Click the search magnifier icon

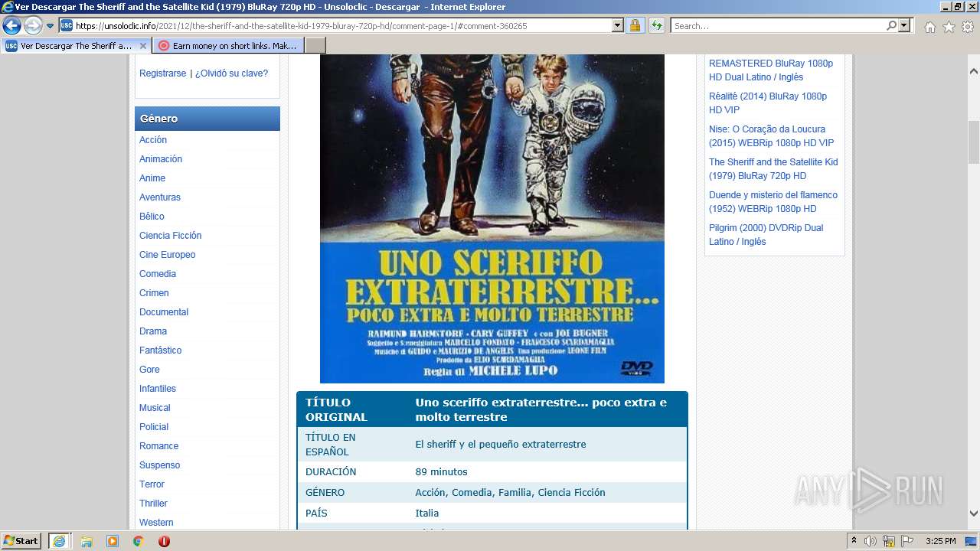tap(891, 26)
